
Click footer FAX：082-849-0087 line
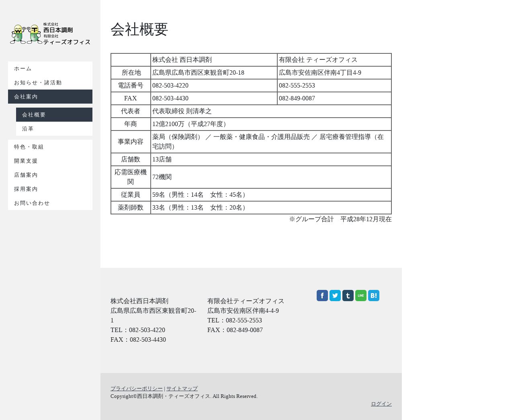pyautogui.click(x=235, y=330)
